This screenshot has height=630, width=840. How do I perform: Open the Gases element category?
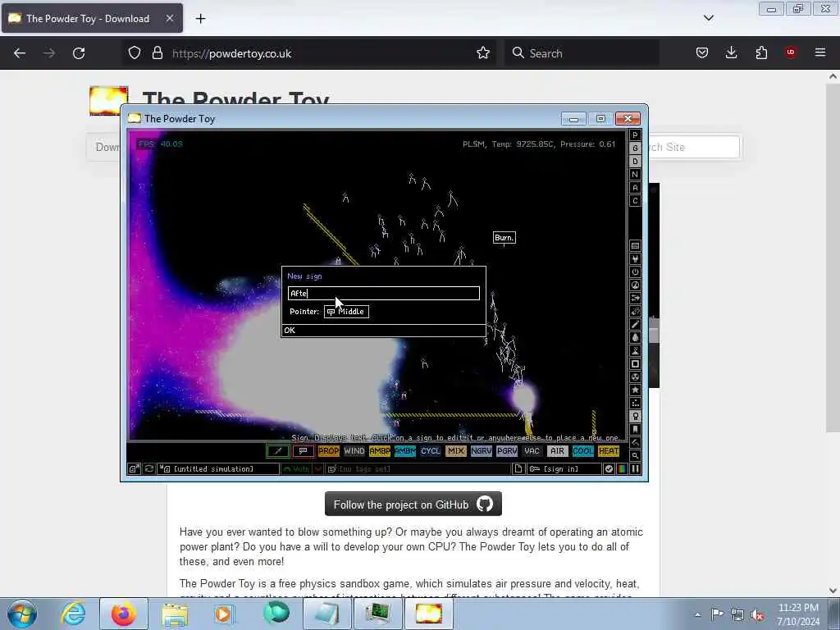pyautogui.click(x=635, y=325)
